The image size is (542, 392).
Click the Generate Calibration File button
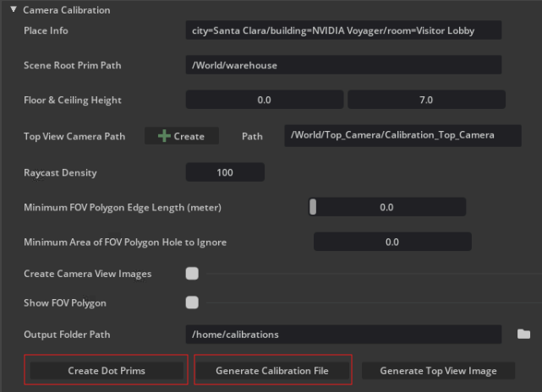(271, 371)
